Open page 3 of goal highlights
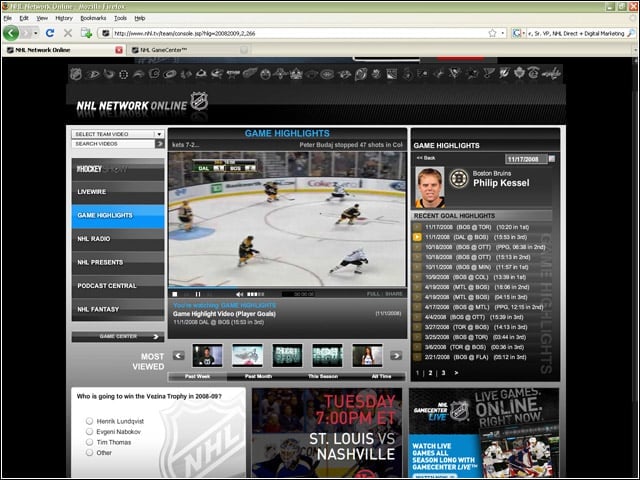Image resolution: width=640 pixels, height=480 pixels. point(443,373)
